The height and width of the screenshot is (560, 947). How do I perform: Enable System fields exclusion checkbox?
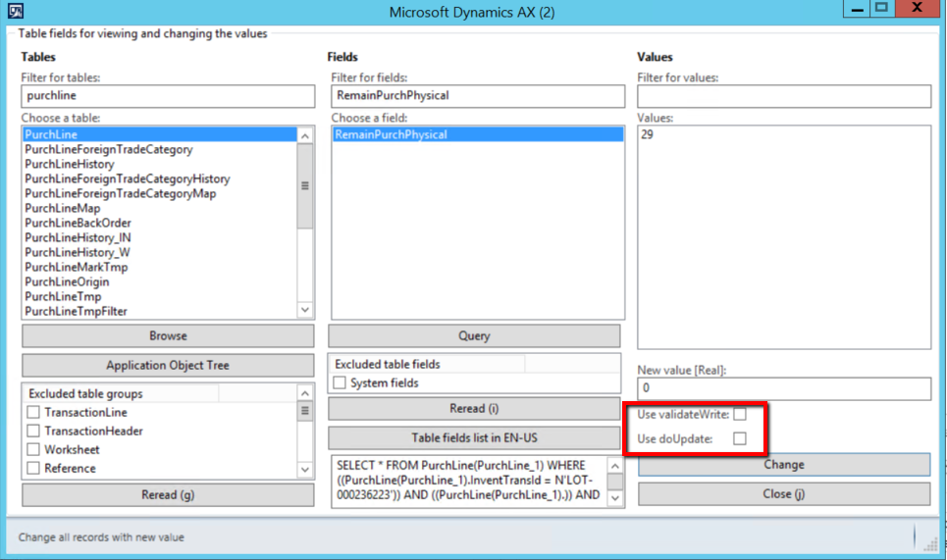(340, 382)
